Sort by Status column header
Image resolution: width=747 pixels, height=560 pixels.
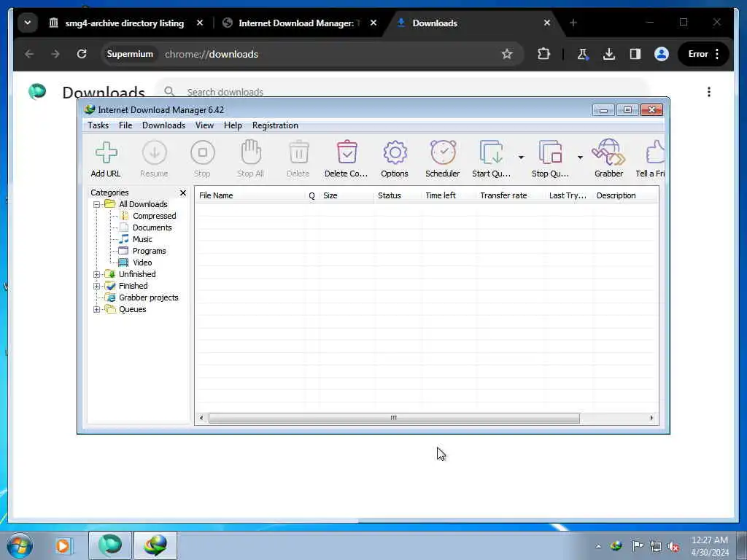click(x=398, y=195)
